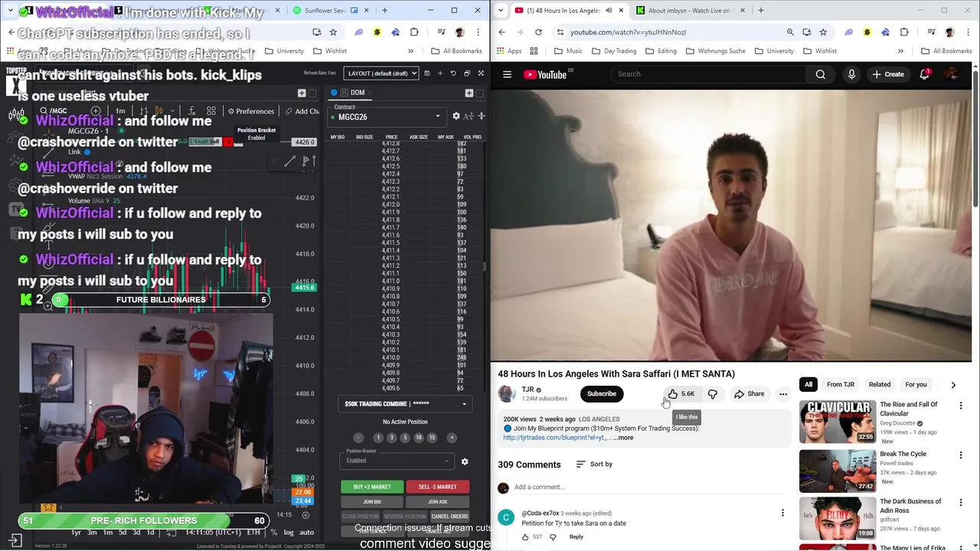Click the CANCEL ORDERS button
The height and width of the screenshot is (551, 980).
tap(450, 517)
